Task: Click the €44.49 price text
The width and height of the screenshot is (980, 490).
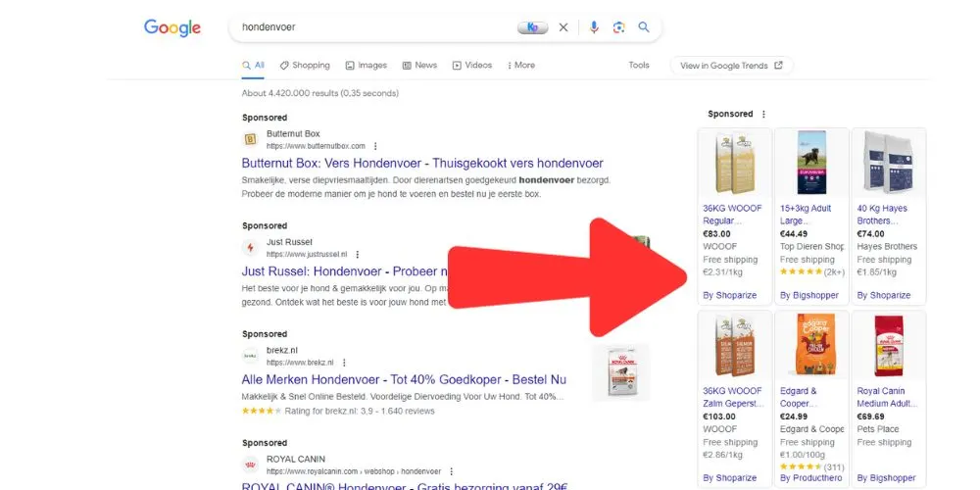Action: click(x=794, y=234)
